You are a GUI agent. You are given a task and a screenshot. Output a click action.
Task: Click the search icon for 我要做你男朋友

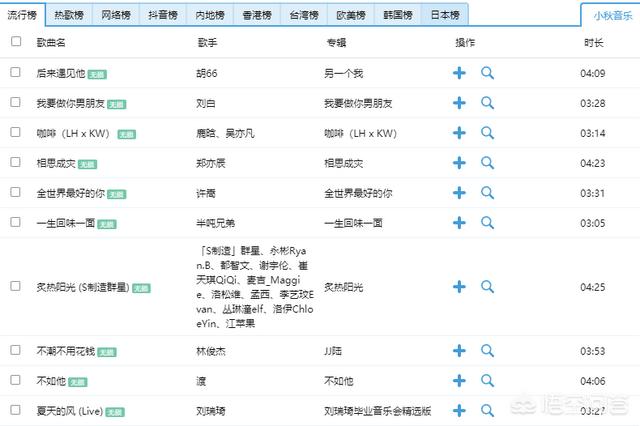tap(488, 103)
